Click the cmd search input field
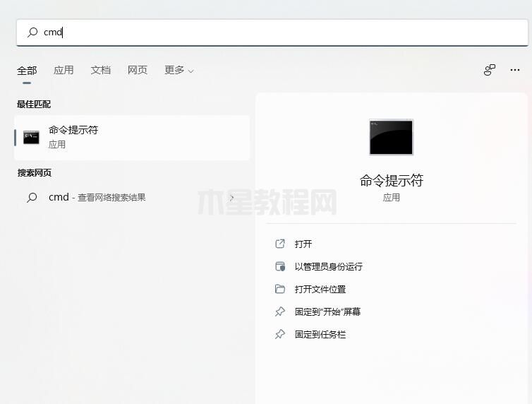 272,32
